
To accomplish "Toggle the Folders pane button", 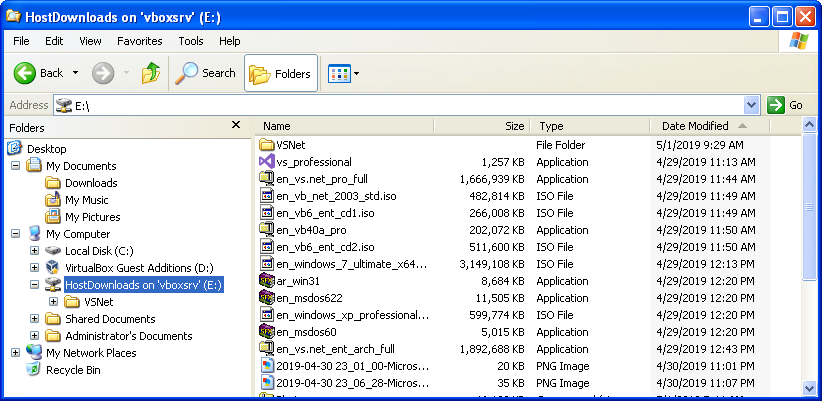I will (280, 73).
